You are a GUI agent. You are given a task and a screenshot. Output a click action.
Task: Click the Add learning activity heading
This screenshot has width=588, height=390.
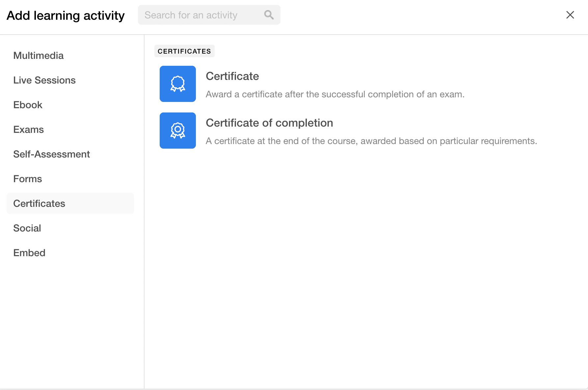[66, 15]
